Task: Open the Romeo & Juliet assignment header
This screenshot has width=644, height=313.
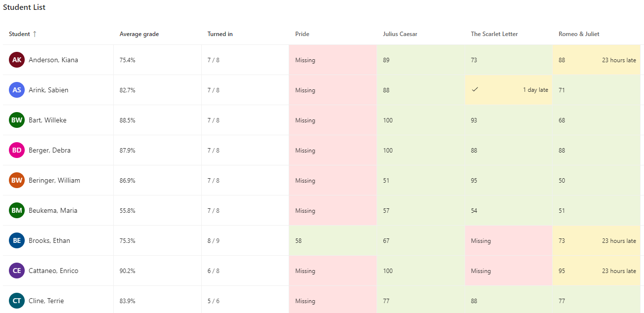Action: click(578, 34)
